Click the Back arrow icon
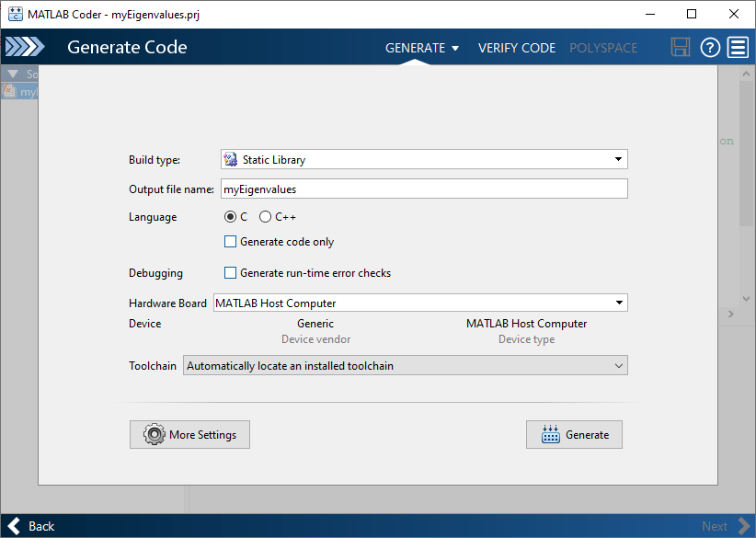Viewport: 756px width, 538px height. (x=15, y=526)
